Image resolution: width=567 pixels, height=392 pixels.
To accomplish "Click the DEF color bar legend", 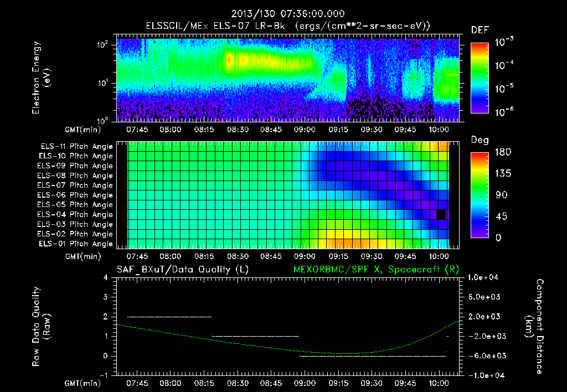I will pos(480,78).
